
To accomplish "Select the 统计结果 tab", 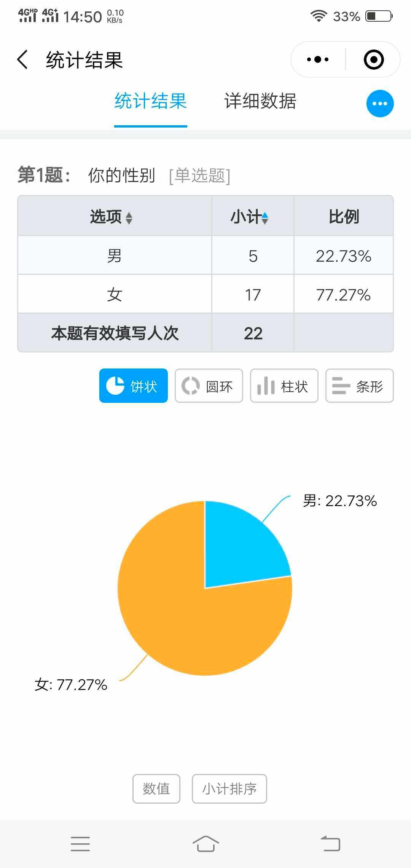I will [150, 101].
